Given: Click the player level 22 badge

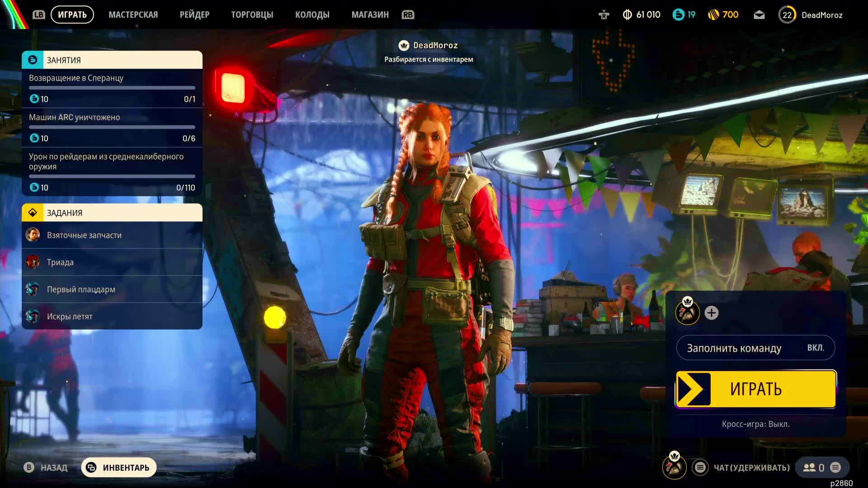Looking at the screenshot, I should point(787,15).
